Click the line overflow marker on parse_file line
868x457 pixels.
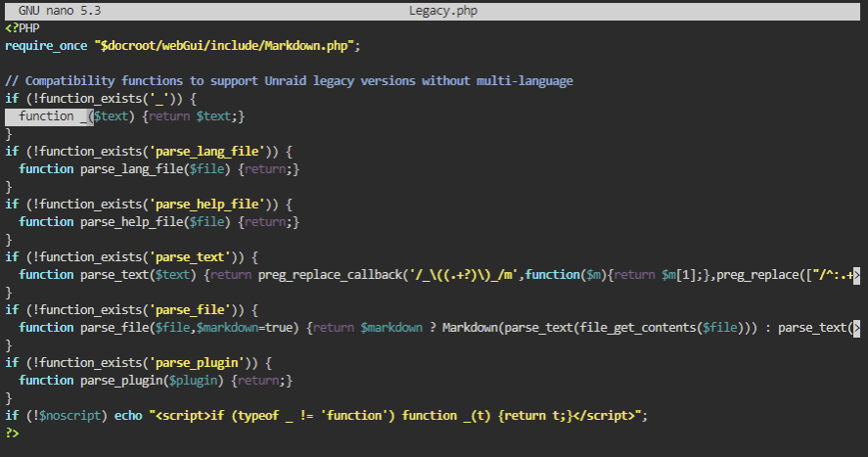[857, 328]
